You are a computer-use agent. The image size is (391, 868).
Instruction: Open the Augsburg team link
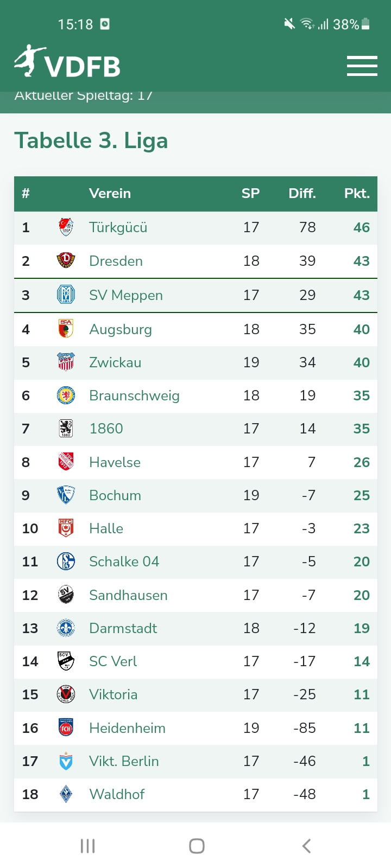(x=121, y=329)
